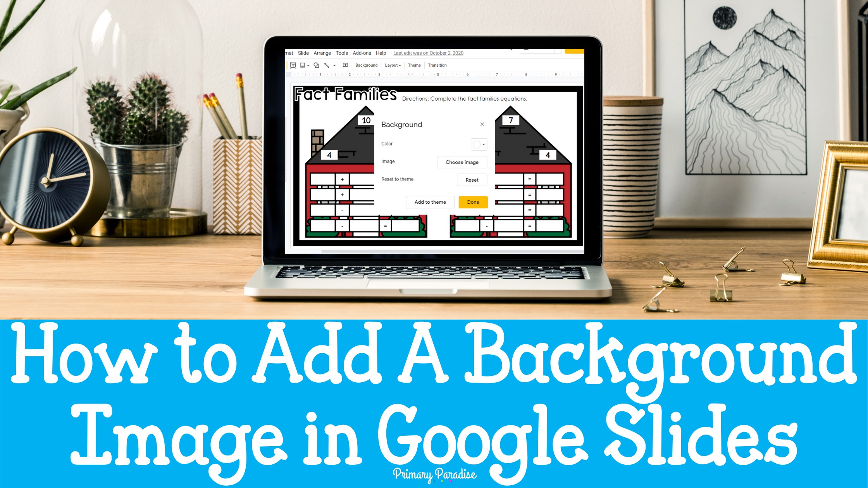Click the Help menu item
This screenshot has width=868, height=488.
(380, 53)
